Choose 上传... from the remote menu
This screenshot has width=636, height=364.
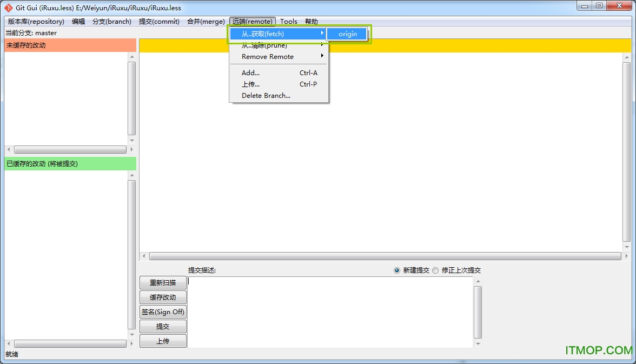coord(250,84)
